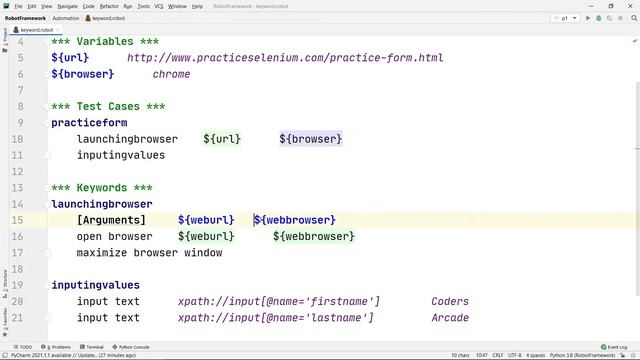The image size is (640, 360).
Task: Open the Code menu
Action: (89, 7)
